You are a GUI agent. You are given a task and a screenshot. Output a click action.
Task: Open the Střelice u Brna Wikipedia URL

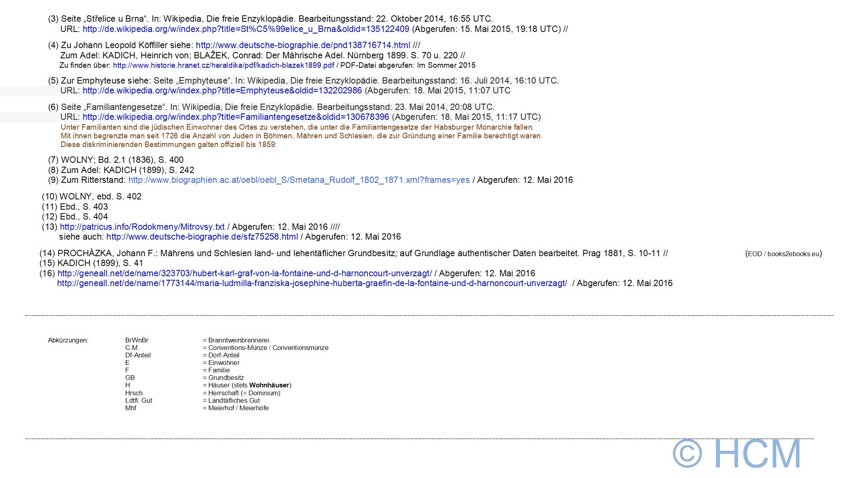246,29
